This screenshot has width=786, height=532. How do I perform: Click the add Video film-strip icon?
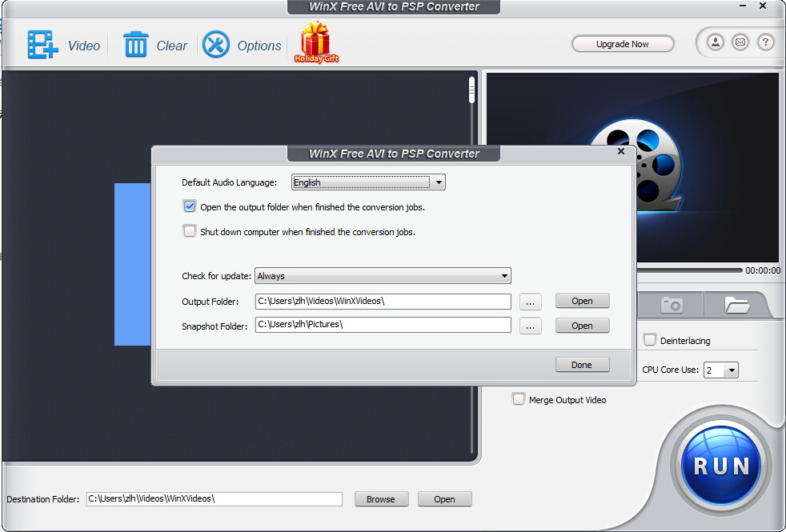click(42, 45)
